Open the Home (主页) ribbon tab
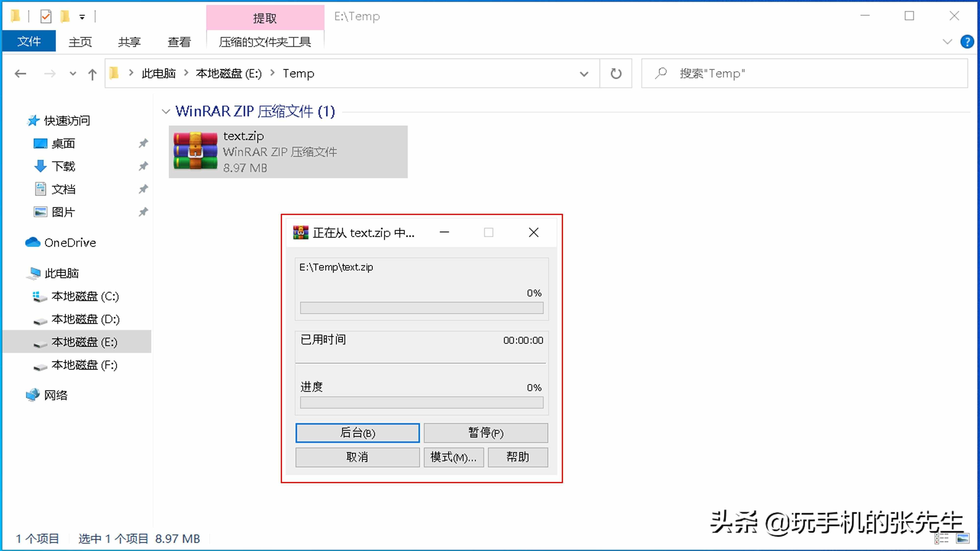Viewport: 980px width, 551px height. point(80,41)
